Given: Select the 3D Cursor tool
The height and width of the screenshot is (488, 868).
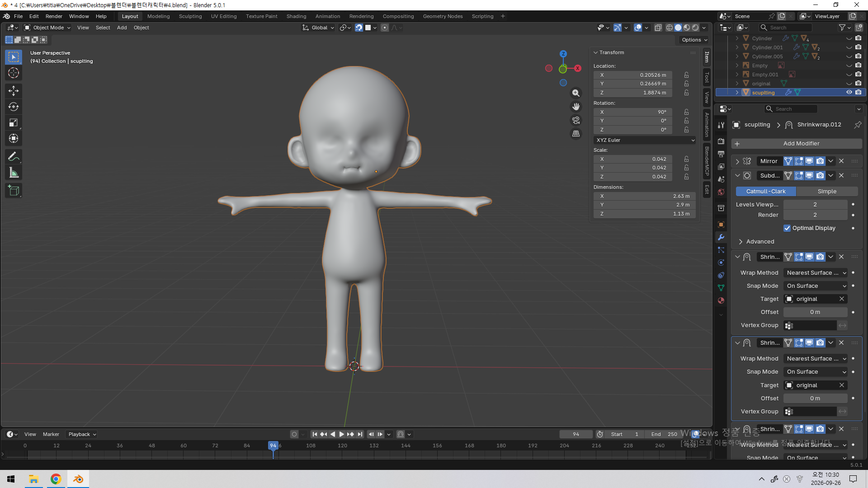Looking at the screenshot, I should click(14, 73).
